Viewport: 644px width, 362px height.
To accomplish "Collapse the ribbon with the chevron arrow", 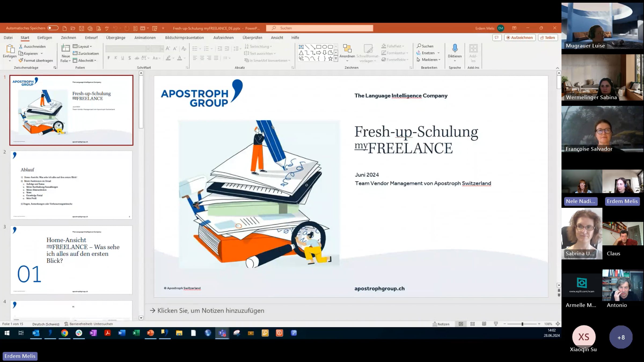I will pos(557,68).
